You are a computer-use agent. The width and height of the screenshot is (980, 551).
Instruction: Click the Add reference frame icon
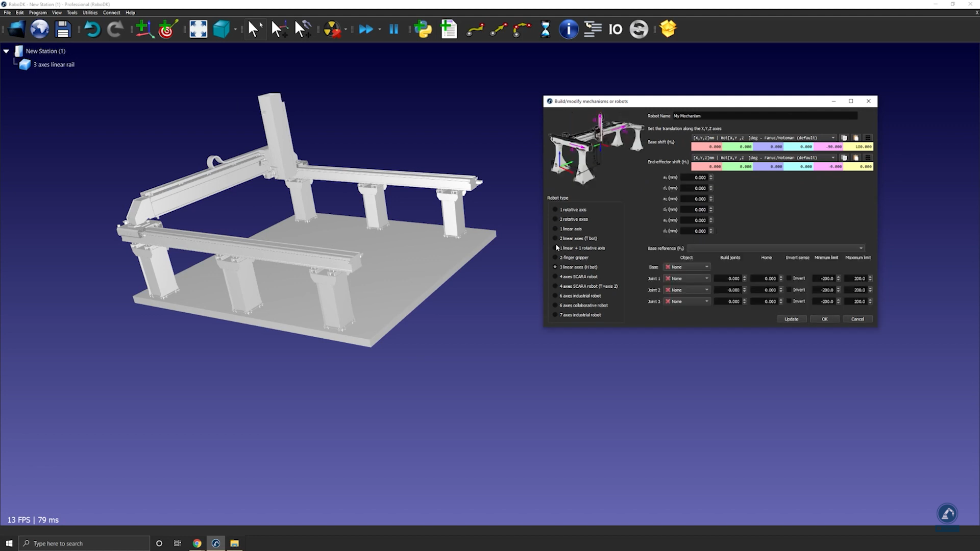click(x=144, y=29)
